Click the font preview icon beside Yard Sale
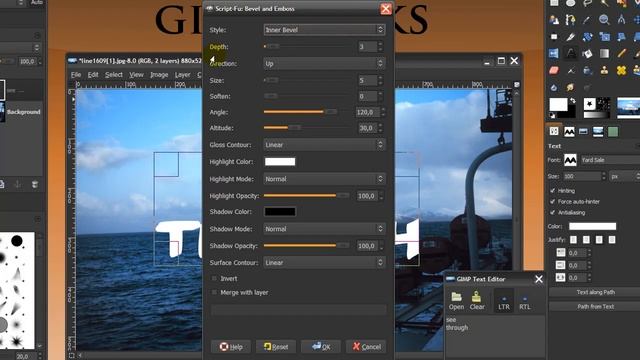The height and width of the screenshot is (360, 640). click(570, 160)
